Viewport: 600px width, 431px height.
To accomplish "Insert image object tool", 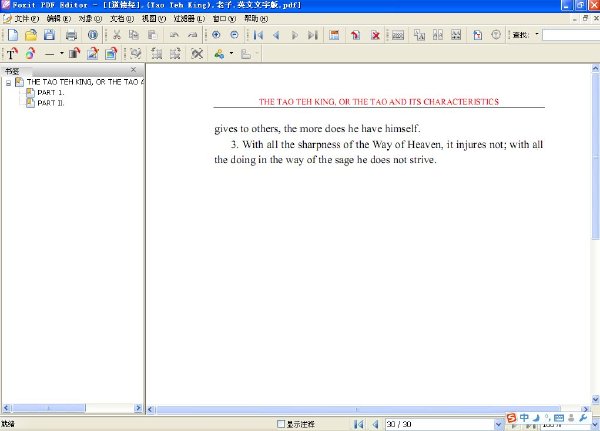I will pyautogui.click(x=93, y=54).
